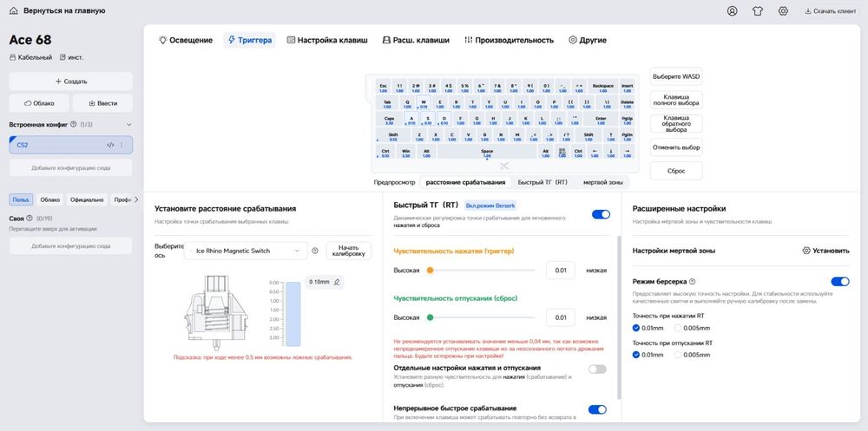The height and width of the screenshot is (431, 868).
Task: Click help icon beside Своя
Action: point(30,218)
